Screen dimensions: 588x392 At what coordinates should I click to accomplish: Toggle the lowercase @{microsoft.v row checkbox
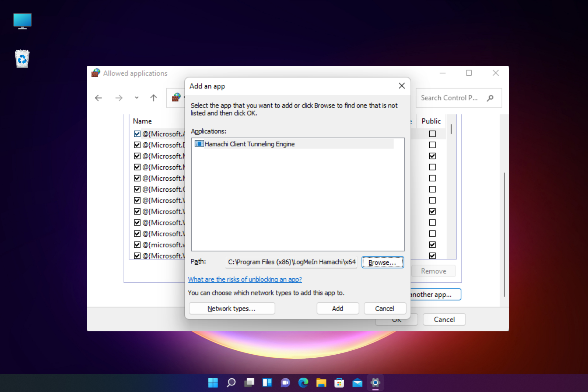coord(137,245)
